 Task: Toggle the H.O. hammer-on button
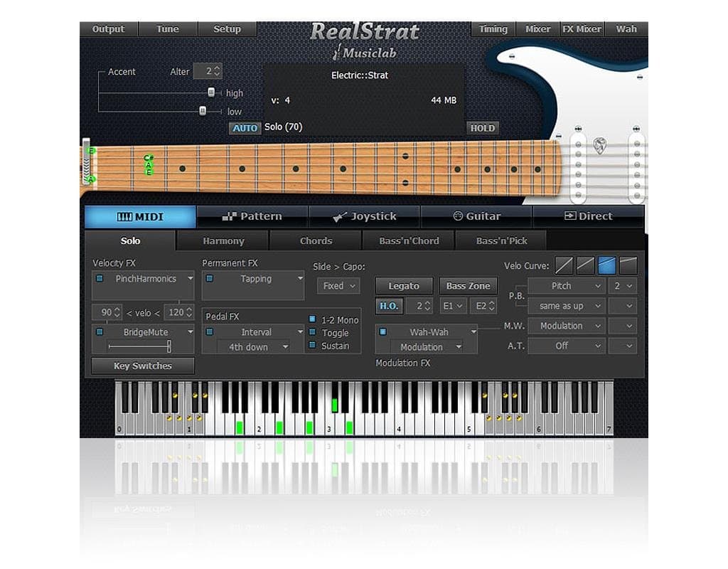click(388, 306)
